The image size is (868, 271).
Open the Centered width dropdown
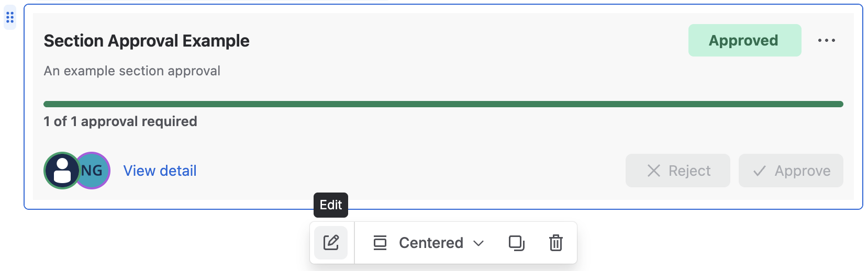[x=428, y=243]
